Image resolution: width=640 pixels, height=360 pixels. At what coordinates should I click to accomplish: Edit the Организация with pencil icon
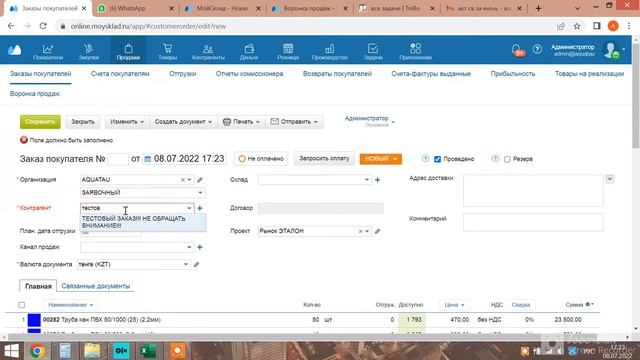tap(200, 180)
